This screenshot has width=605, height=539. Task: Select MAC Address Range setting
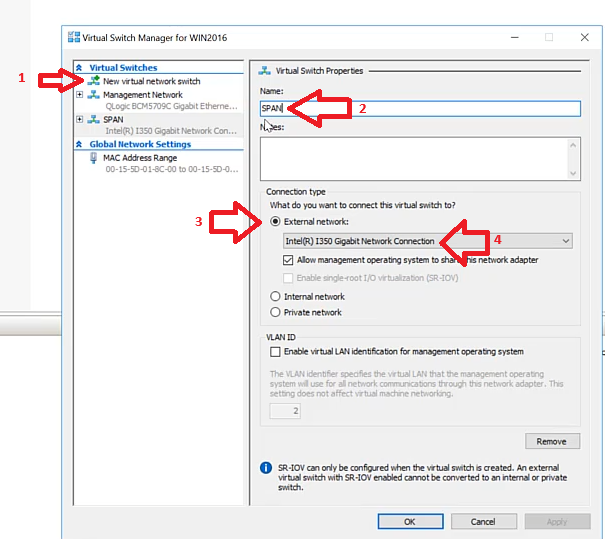click(140, 158)
